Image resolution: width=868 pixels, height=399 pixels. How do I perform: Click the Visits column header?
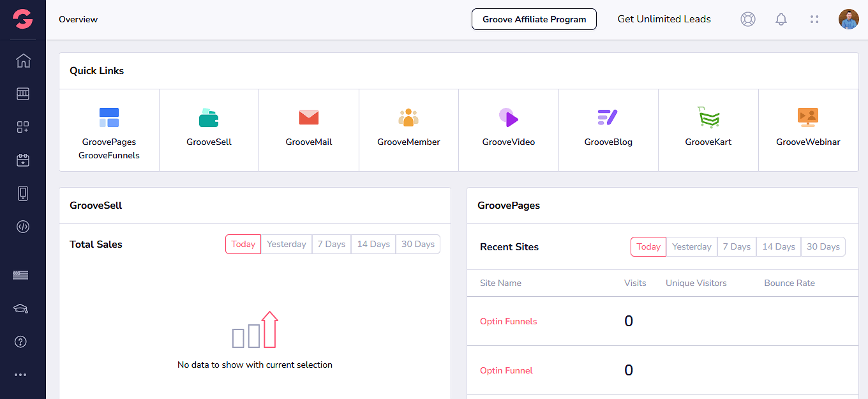pos(635,283)
